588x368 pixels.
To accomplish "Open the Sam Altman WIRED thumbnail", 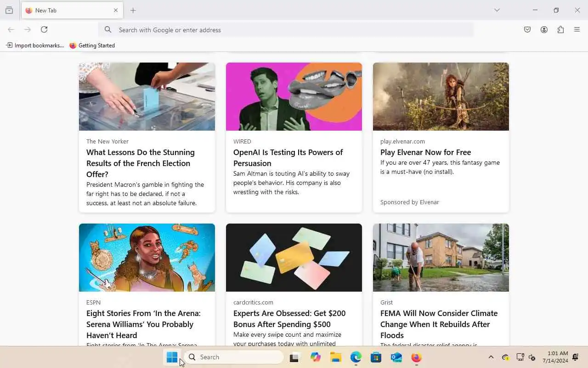I will click(x=294, y=97).
